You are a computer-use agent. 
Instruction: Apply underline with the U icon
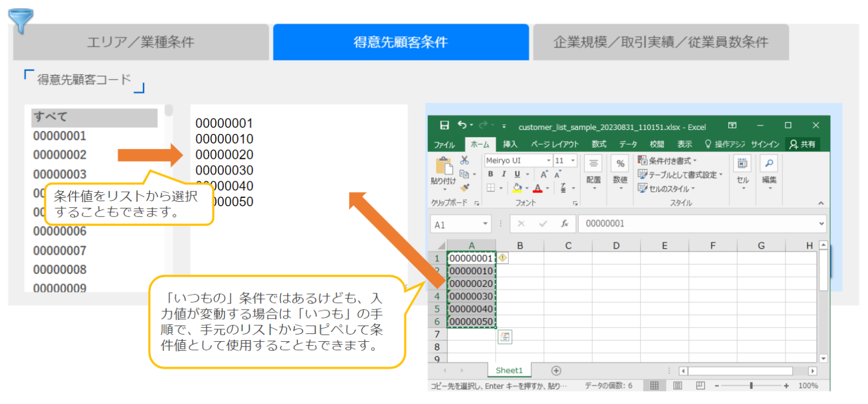[x=517, y=173]
